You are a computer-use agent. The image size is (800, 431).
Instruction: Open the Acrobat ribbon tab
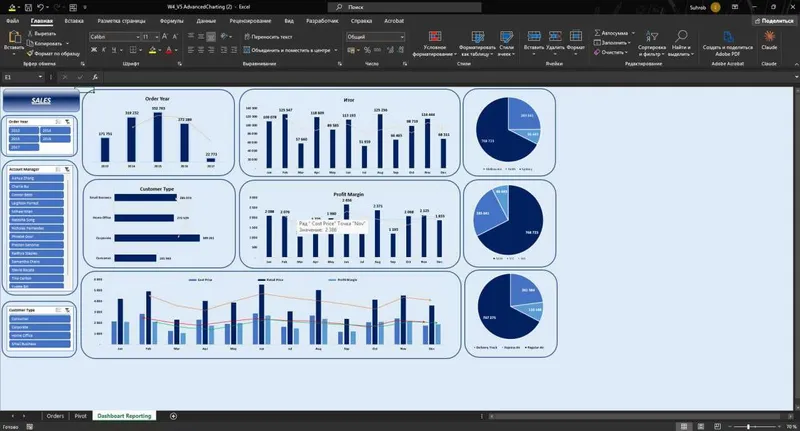[x=394, y=21]
